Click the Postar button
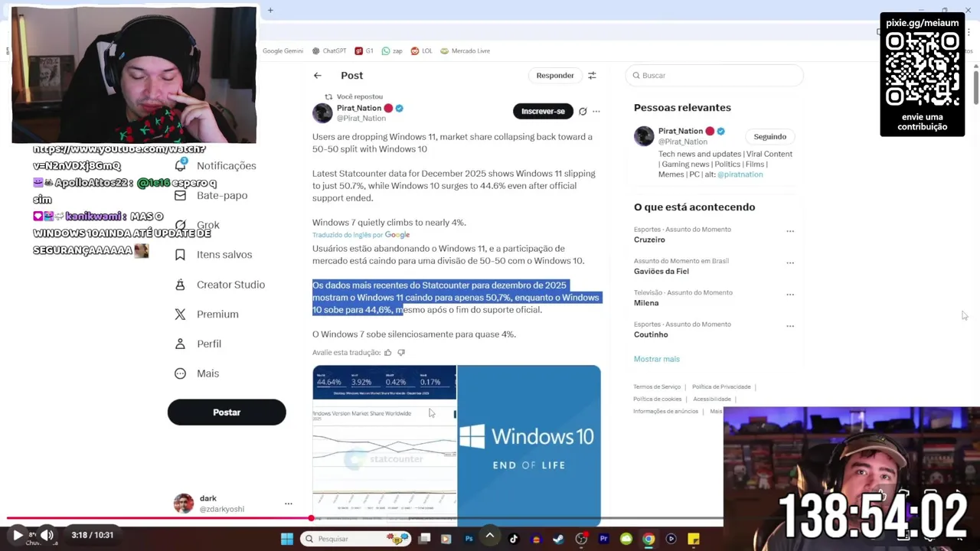The image size is (980, 551). pos(227,412)
